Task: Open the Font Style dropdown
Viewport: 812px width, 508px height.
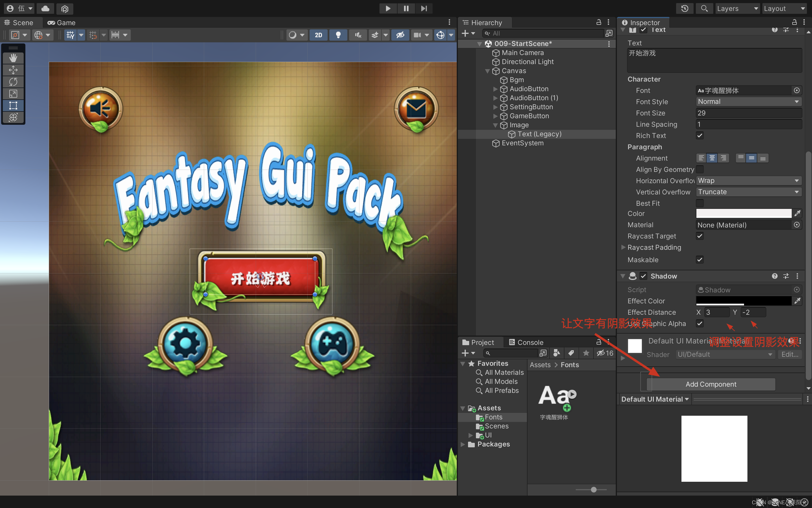Action: pyautogui.click(x=749, y=102)
